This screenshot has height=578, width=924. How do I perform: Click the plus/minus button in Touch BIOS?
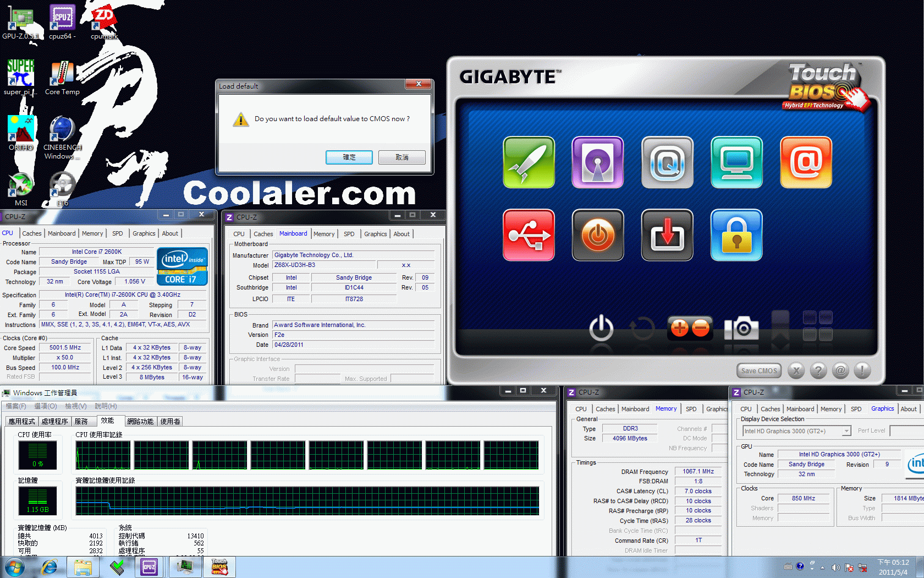click(x=690, y=328)
